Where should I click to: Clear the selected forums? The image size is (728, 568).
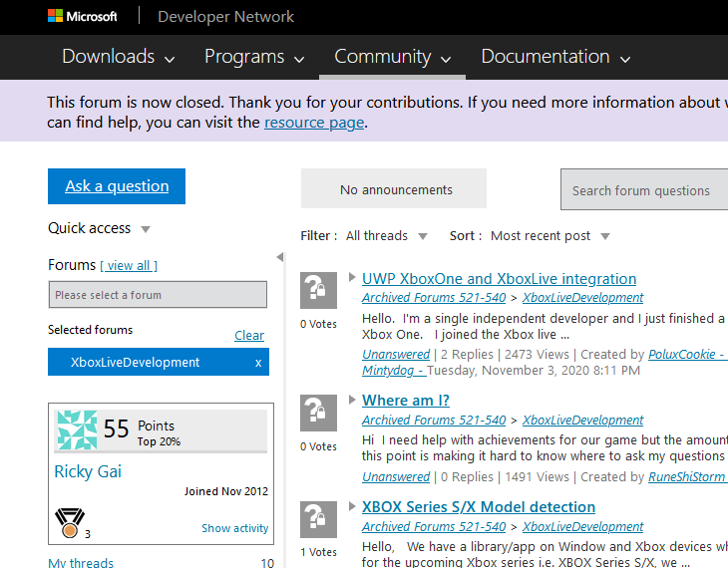click(249, 335)
